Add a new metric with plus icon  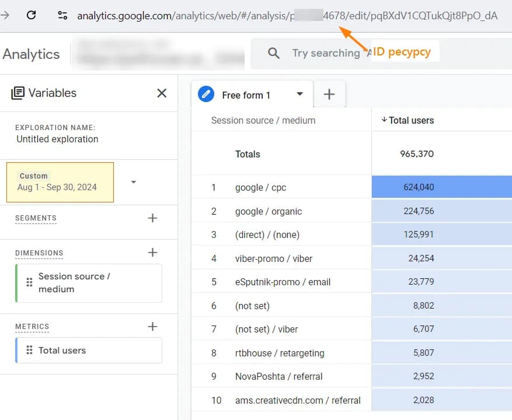[152, 326]
